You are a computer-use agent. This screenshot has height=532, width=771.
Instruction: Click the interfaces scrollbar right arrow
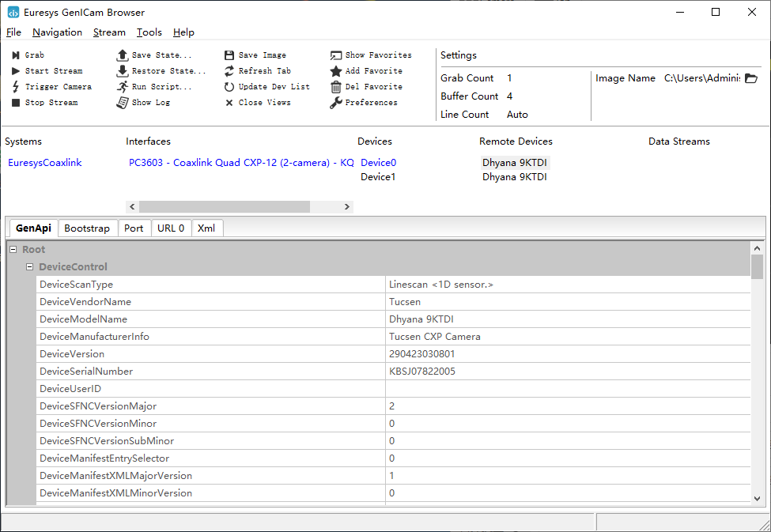346,206
